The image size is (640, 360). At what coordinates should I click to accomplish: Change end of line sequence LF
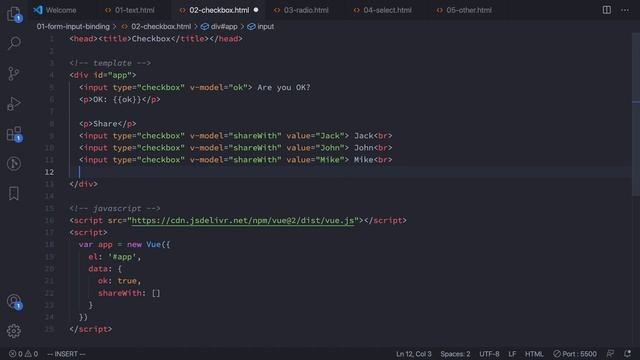(x=512, y=354)
